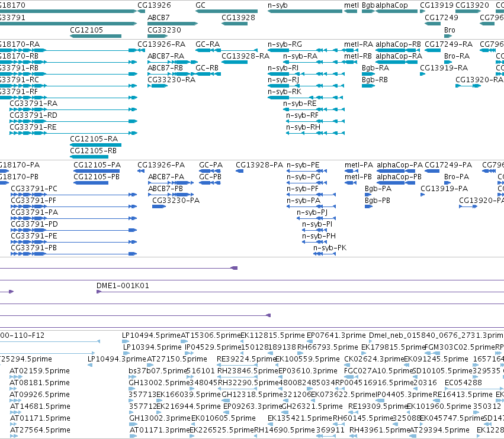Click the CG13926 gene label

154,5
